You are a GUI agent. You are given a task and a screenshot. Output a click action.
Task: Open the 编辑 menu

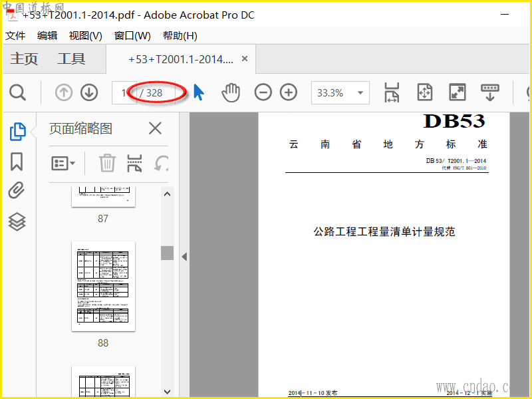pyautogui.click(x=47, y=36)
